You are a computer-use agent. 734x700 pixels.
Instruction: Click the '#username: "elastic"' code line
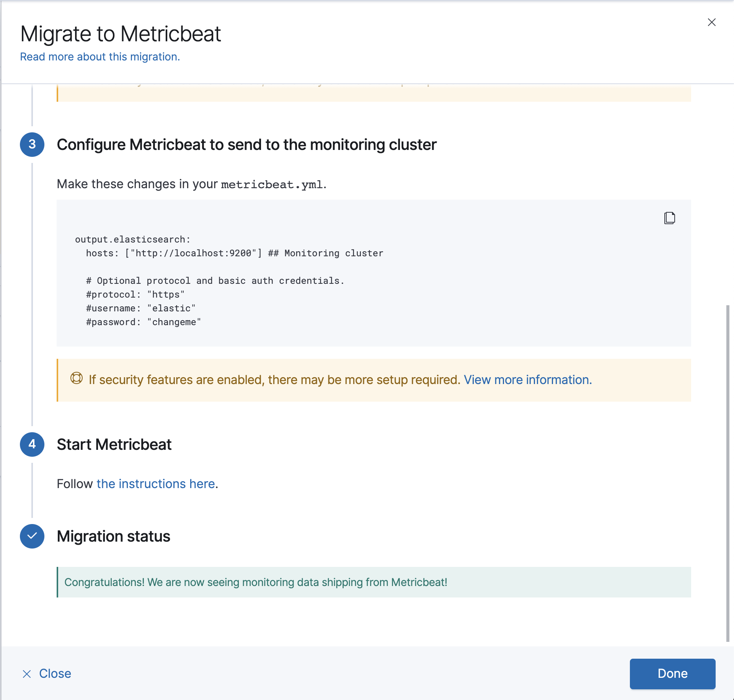[x=141, y=308]
